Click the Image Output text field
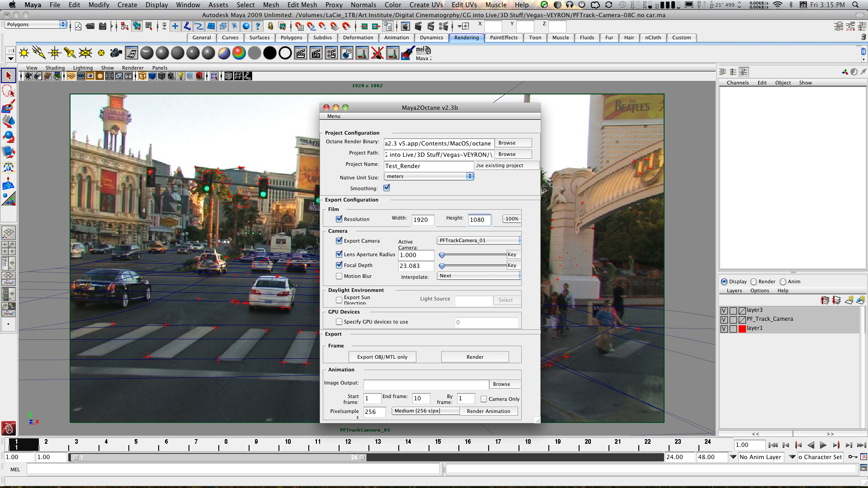The image size is (868, 488). click(x=426, y=384)
